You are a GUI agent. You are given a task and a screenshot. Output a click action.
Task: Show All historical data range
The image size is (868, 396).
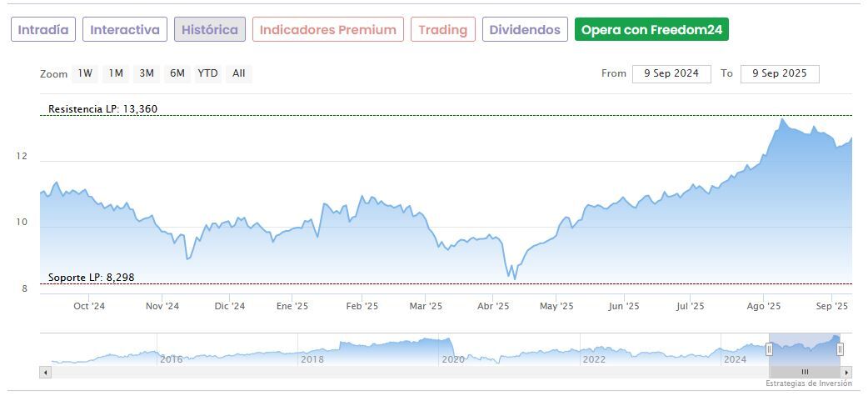[239, 73]
